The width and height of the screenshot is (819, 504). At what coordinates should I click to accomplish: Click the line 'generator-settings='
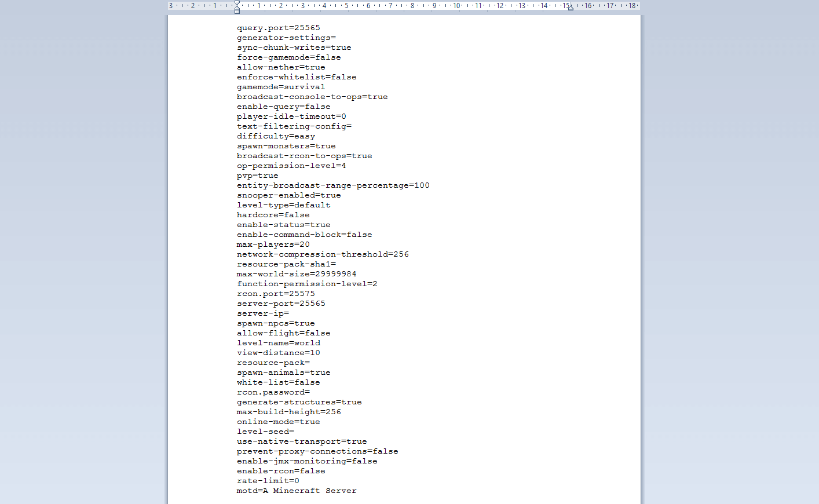tap(286, 38)
